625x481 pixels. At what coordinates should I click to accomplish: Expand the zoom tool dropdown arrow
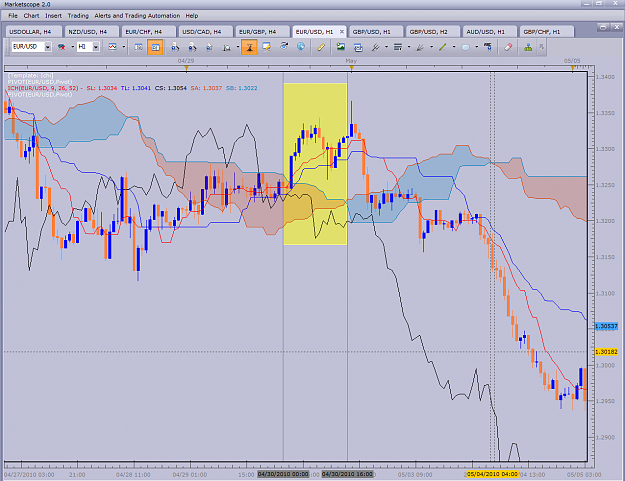pos(238,47)
